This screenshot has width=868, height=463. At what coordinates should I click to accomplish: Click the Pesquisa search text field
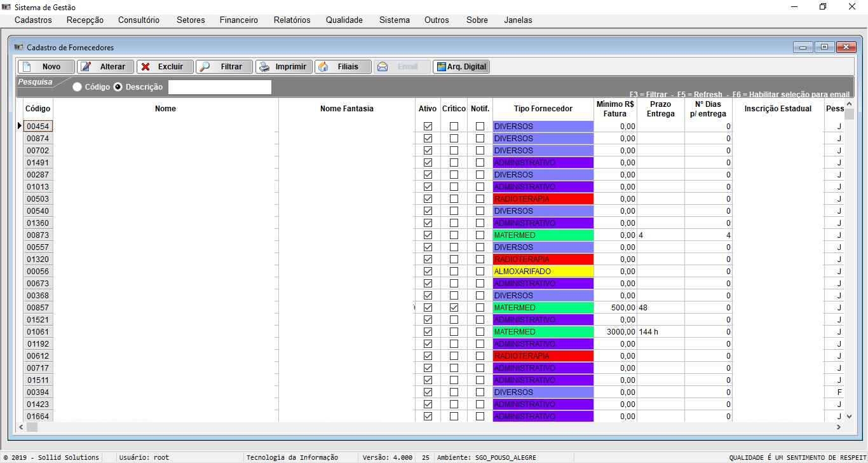coord(220,87)
